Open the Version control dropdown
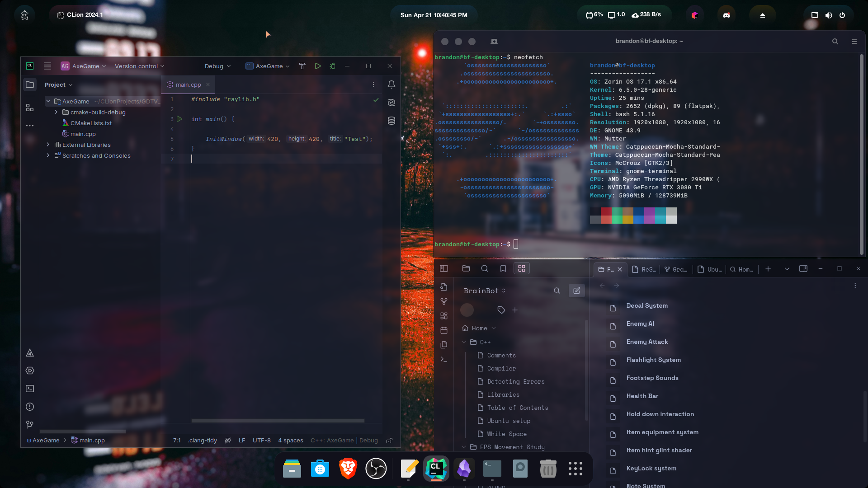Screen dimensions: 868x488 tap(139, 66)
